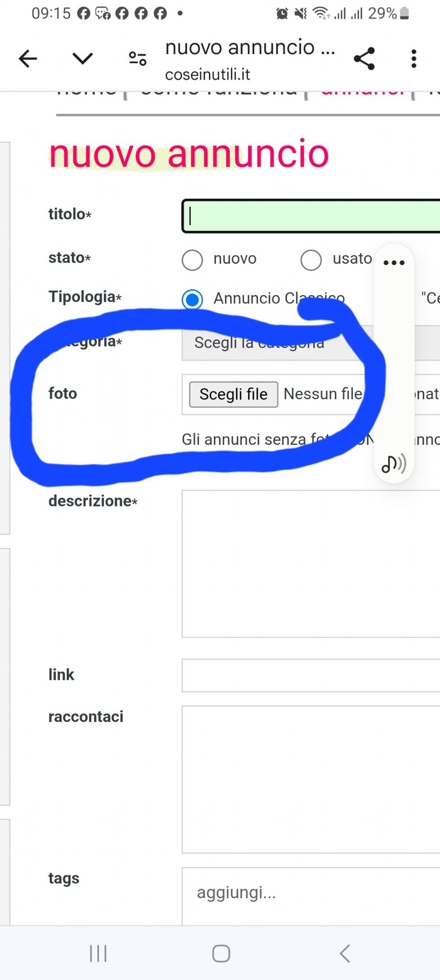
Task: Tap the share icon
Action: pos(364,58)
